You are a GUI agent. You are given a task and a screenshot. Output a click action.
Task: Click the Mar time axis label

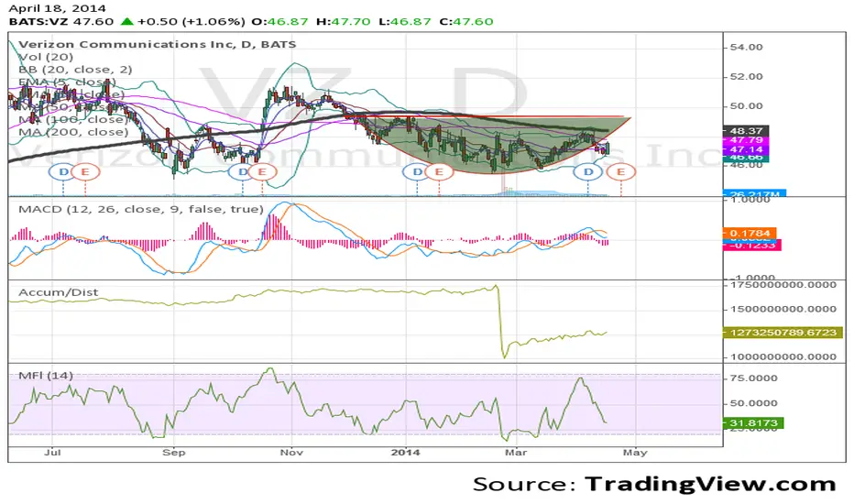pos(516,453)
